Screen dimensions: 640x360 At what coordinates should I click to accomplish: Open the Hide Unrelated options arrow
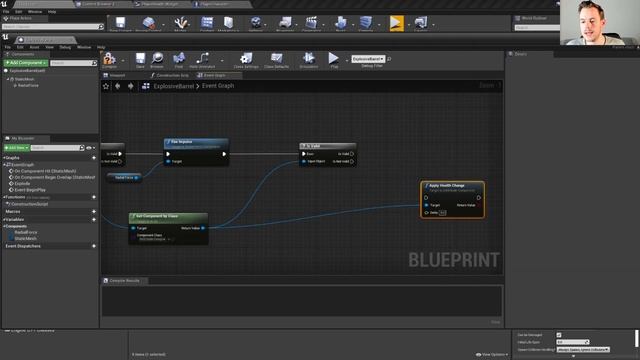(x=222, y=60)
